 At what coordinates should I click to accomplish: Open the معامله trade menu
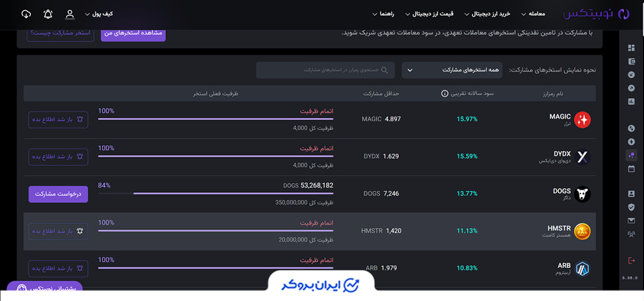click(x=533, y=14)
